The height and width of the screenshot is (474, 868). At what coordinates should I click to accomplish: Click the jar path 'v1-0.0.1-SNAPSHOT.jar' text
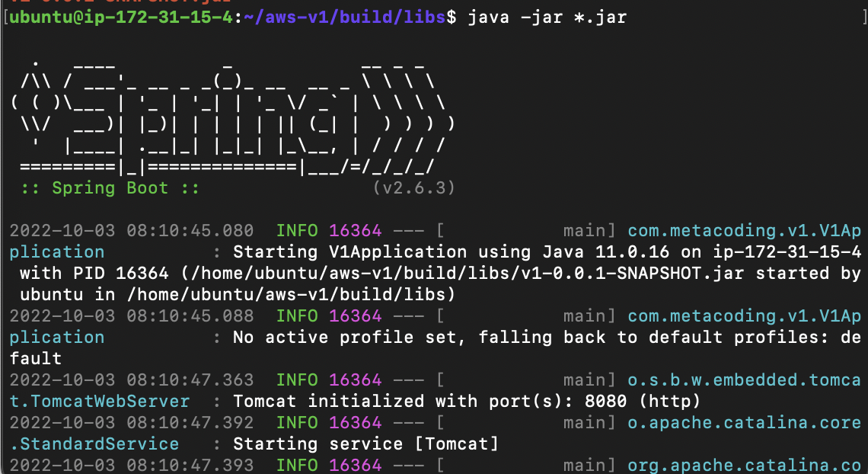[x=632, y=273]
